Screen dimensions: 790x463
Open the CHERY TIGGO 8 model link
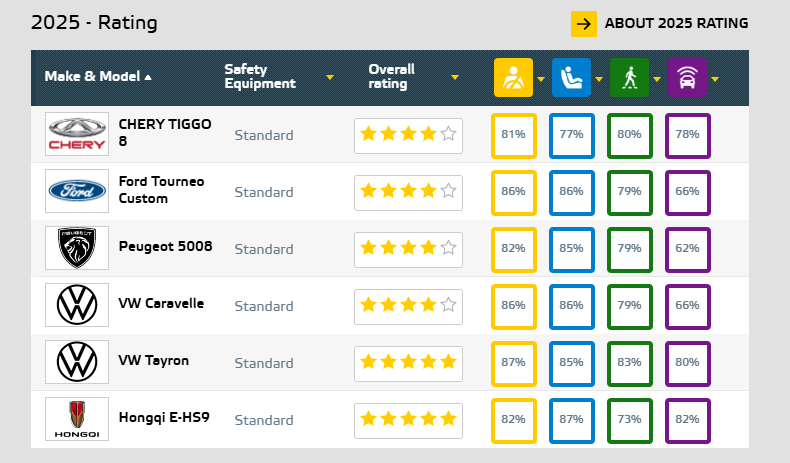point(165,133)
